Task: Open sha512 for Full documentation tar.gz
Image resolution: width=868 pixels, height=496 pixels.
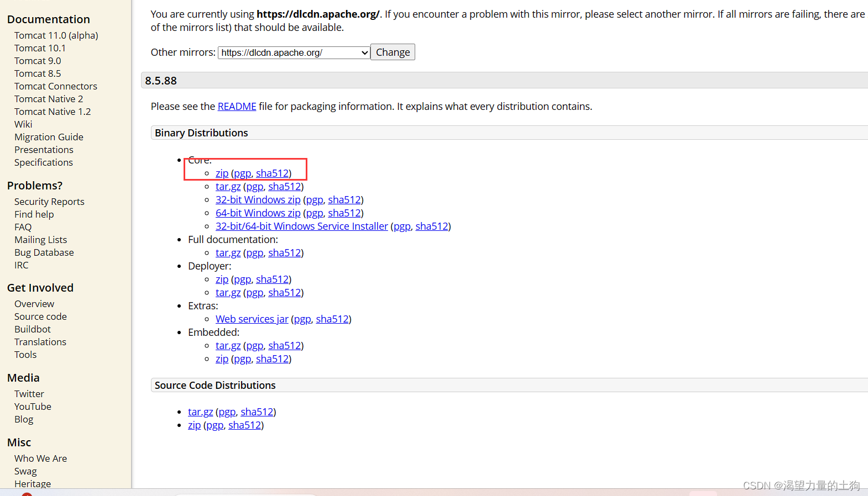Action: point(285,253)
